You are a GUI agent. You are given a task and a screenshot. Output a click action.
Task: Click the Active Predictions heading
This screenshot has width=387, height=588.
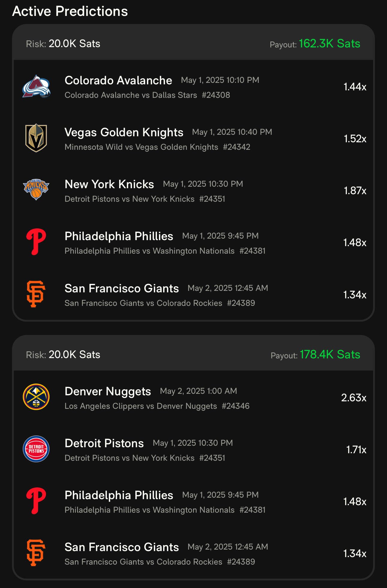pyautogui.click(x=70, y=11)
